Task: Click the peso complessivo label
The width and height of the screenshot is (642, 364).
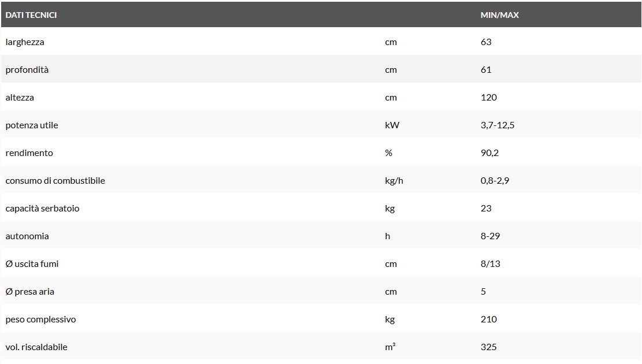Action: (40, 320)
